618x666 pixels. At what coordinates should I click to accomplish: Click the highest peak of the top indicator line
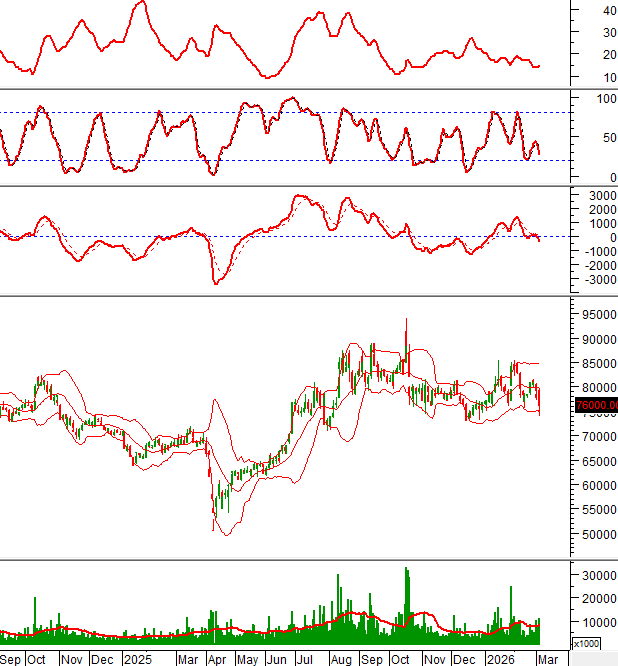pos(142,2)
